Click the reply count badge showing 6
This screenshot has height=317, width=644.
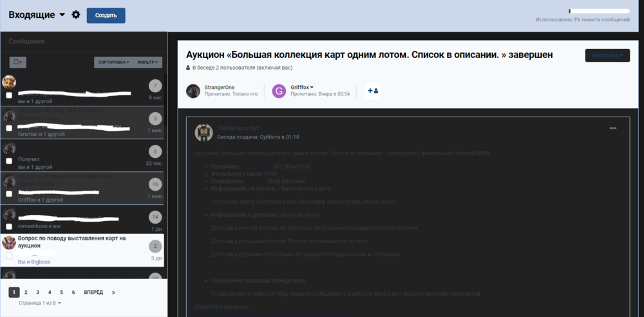click(x=155, y=151)
